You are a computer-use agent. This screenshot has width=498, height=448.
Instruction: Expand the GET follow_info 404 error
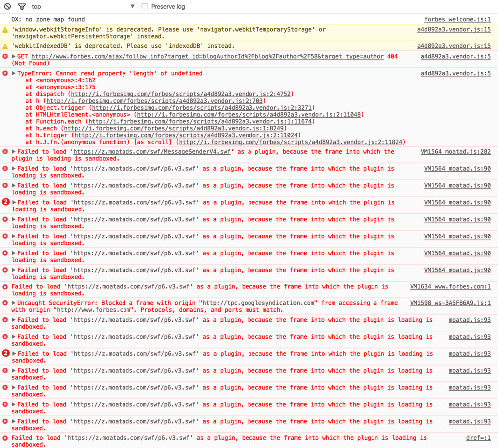(x=14, y=57)
